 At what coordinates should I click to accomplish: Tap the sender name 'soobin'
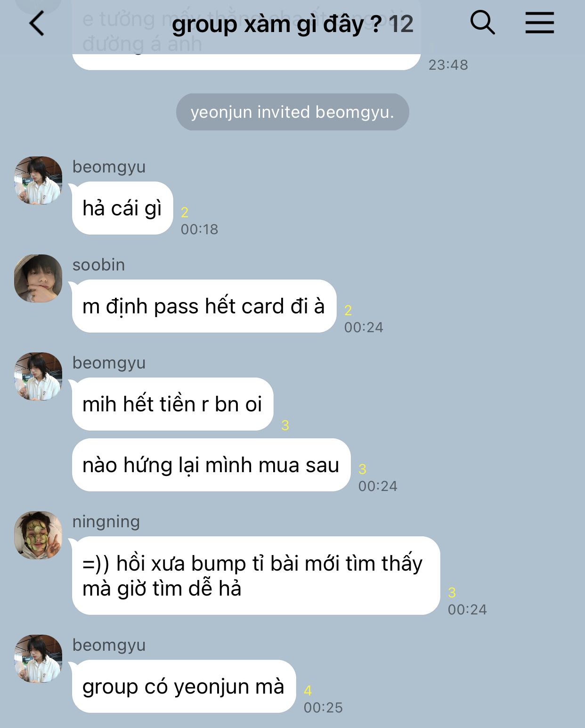pos(98,265)
